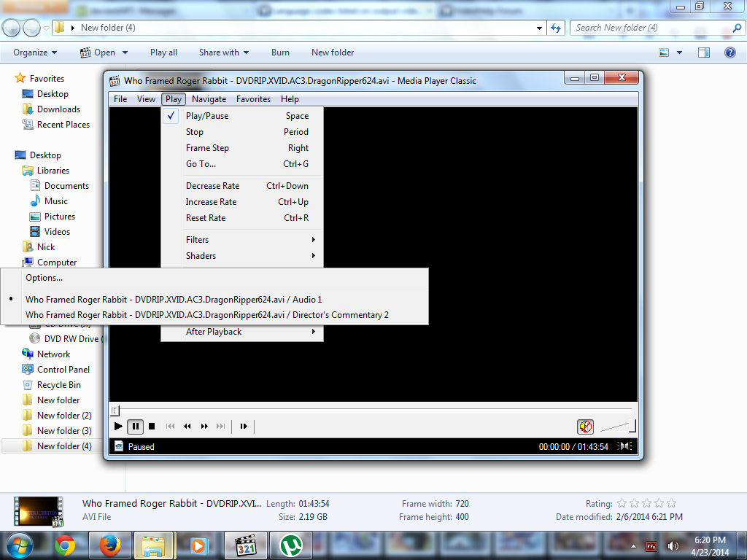Select the Audio 1 track radio item
747x560 pixels.
point(214,300)
